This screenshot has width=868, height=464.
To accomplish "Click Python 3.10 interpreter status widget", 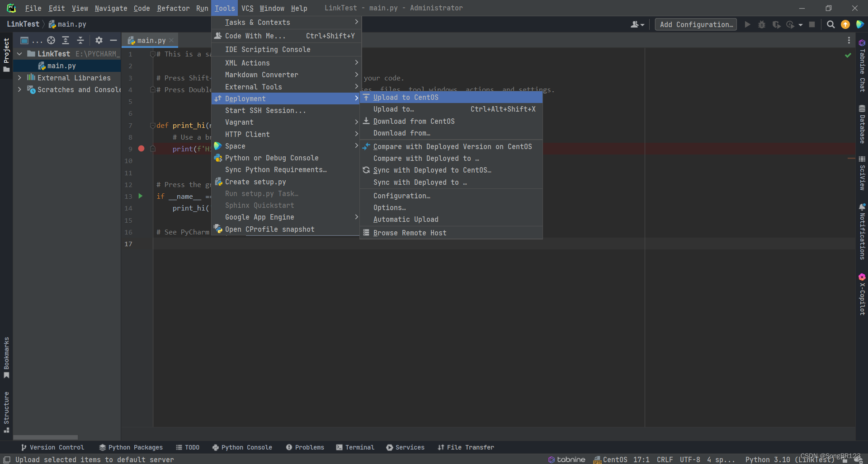I will pos(789,459).
